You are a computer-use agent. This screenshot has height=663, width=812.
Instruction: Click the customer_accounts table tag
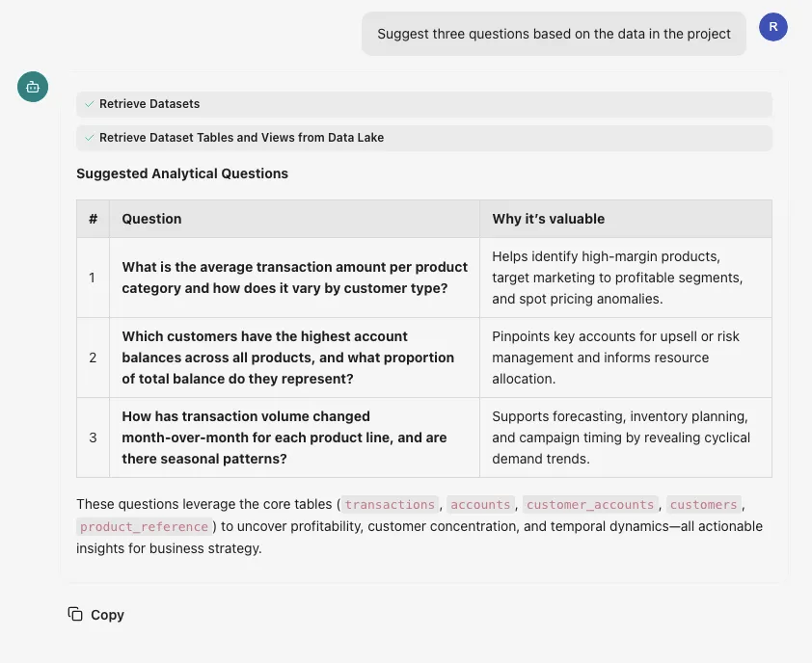[x=589, y=505]
